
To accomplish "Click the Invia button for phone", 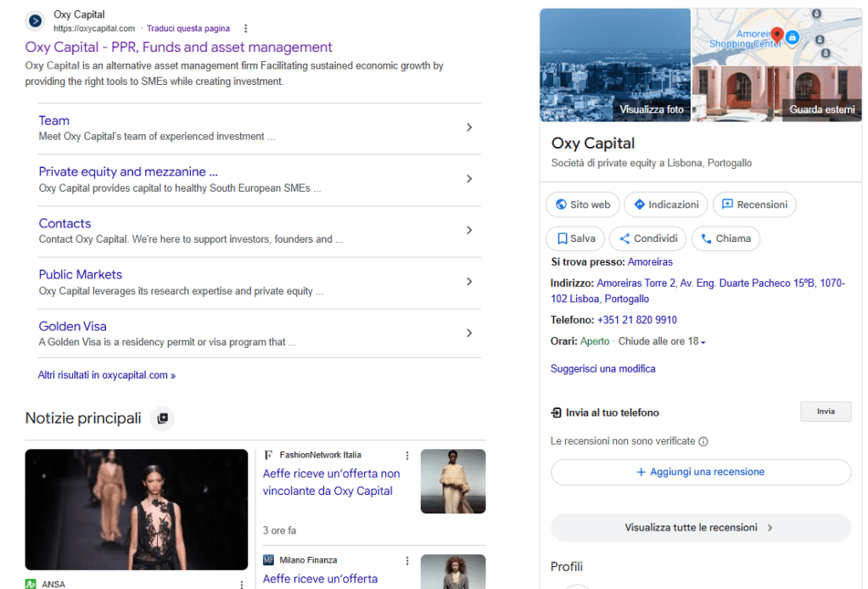I will pyautogui.click(x=826, y=412).
